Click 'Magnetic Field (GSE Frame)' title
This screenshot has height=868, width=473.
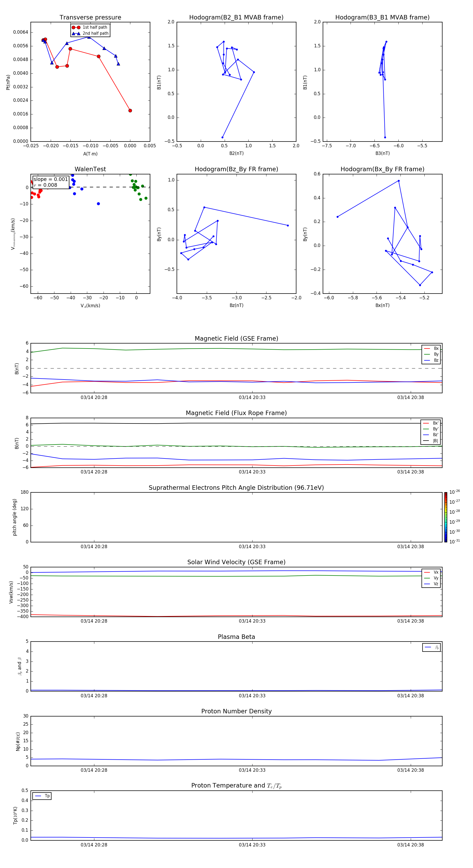point(236,339)
